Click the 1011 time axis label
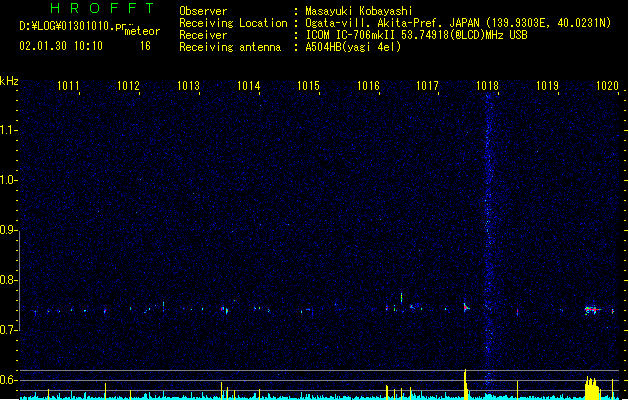 68,86
